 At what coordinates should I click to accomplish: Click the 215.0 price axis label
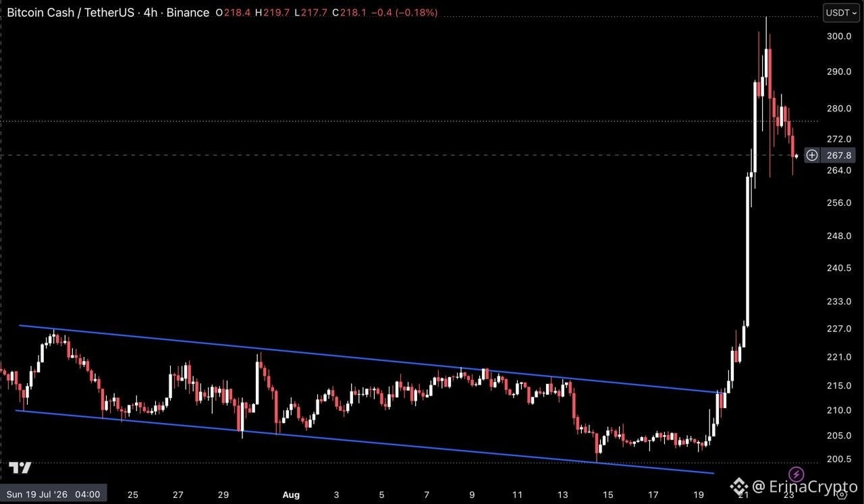pos(839,385)
